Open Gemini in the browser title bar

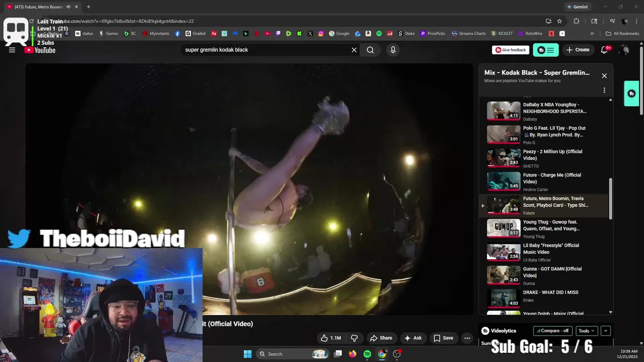[x=577, y=7]
